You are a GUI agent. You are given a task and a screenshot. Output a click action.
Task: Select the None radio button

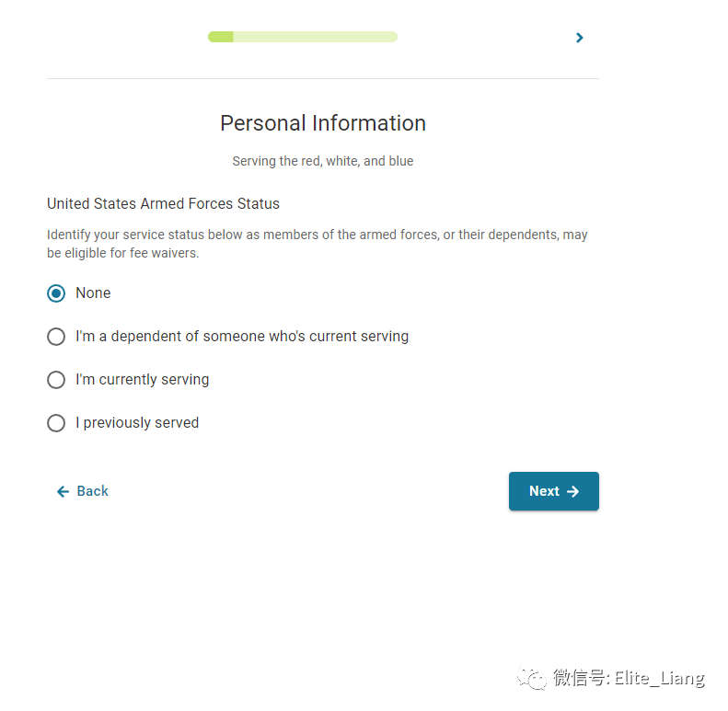(x=56, y=293)
